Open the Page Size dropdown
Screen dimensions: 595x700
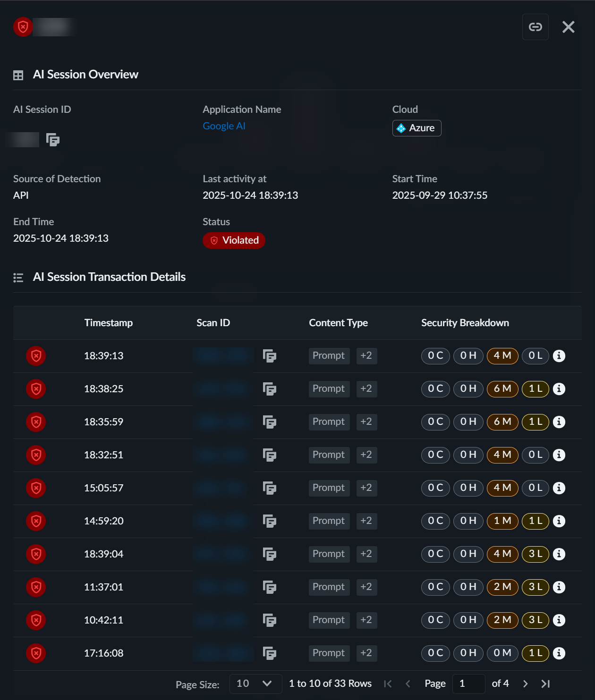255,683
